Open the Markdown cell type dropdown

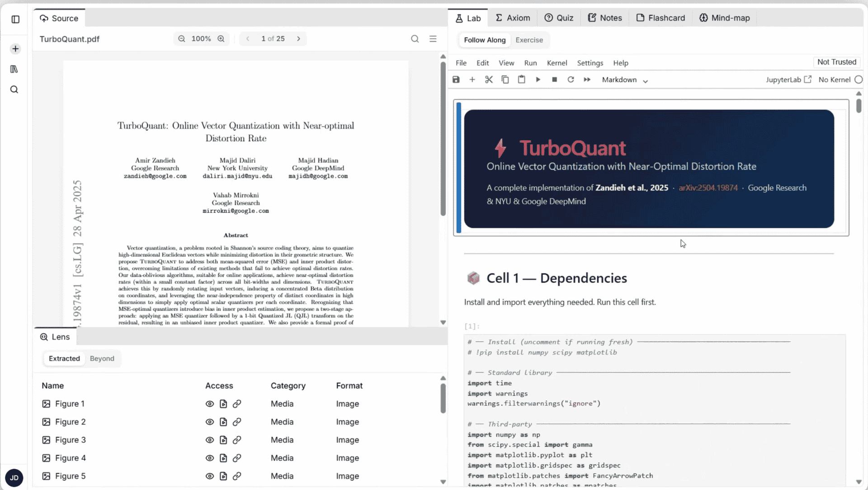tap(625, 80)
